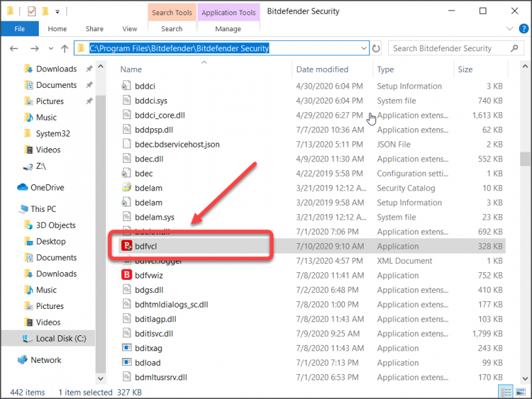Screen dimensions: 532x399
Task: Sort files by Type column
Action: (385, 69)
